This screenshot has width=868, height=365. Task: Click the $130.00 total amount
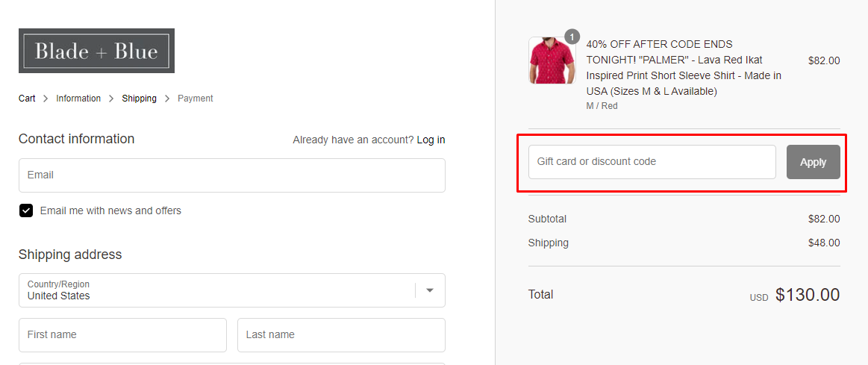(808, 295)
